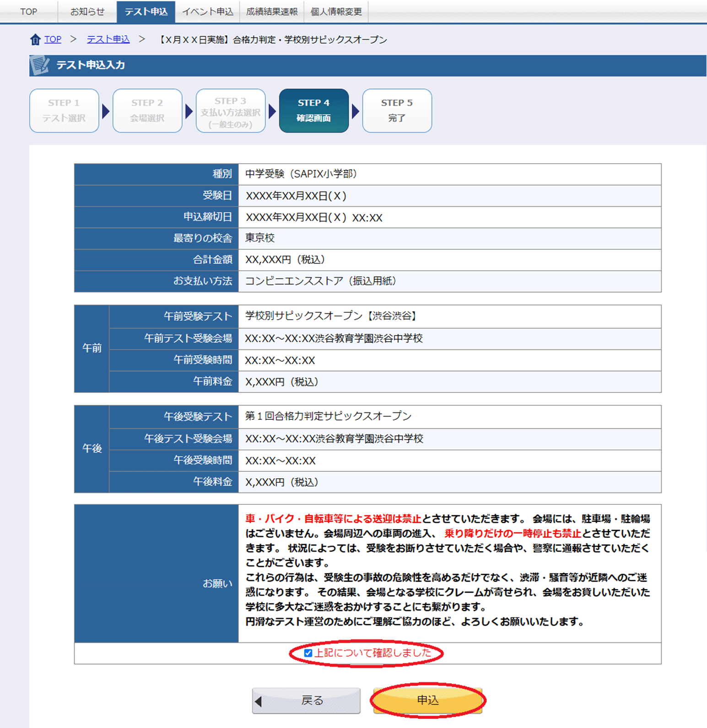Select the STEP 1 テスト選択 step box
The height and width of the screenshot is (728, 707).
[x=64, y=111]
